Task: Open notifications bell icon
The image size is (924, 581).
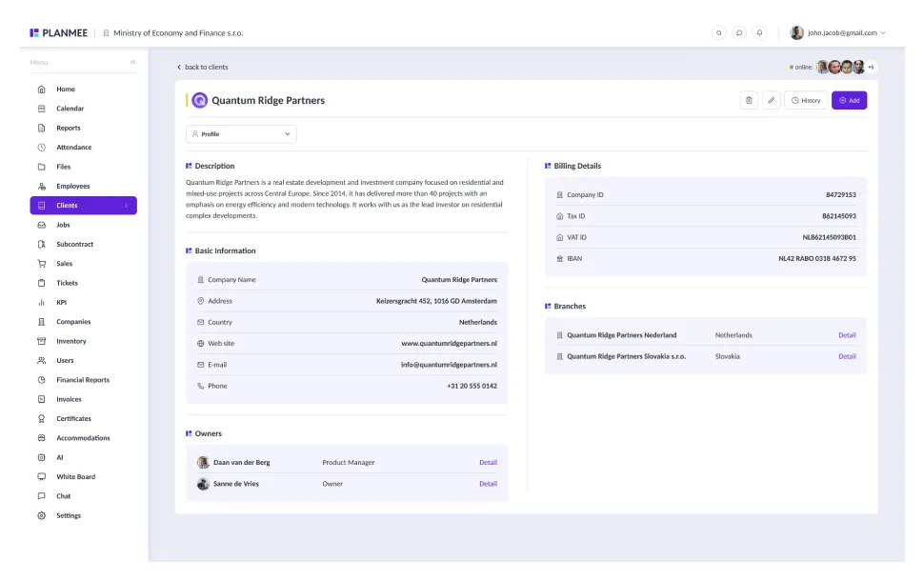Action: coord(759,33)
